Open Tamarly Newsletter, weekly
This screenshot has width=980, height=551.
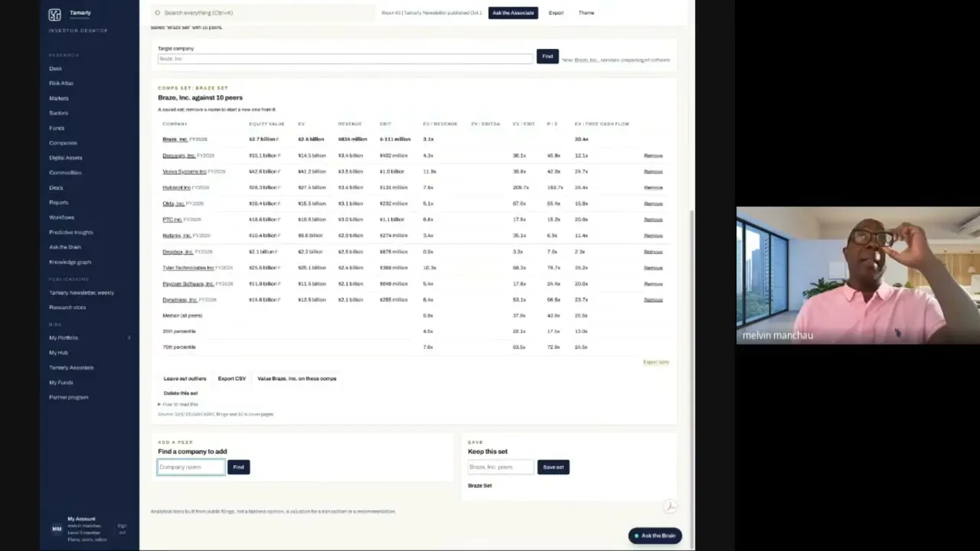[81, 292]
